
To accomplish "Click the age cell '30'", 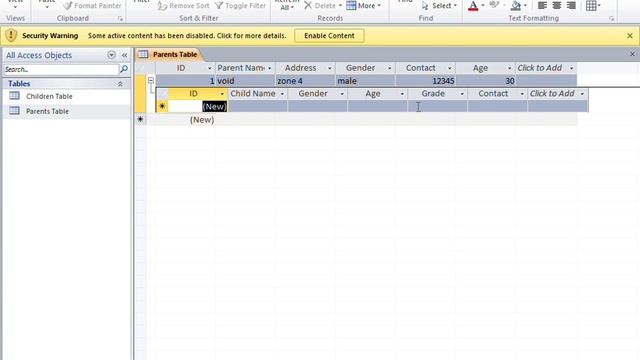I will tap(485, 81).
